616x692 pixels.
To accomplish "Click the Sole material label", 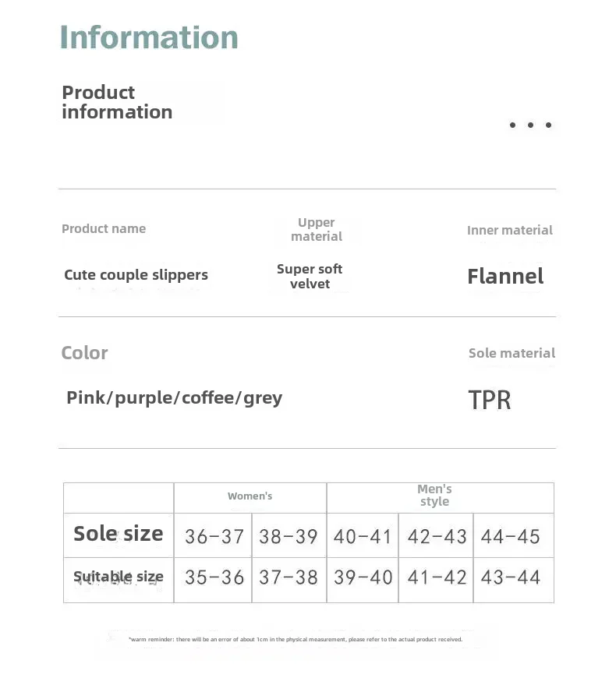I will click(x=512, y=353).
